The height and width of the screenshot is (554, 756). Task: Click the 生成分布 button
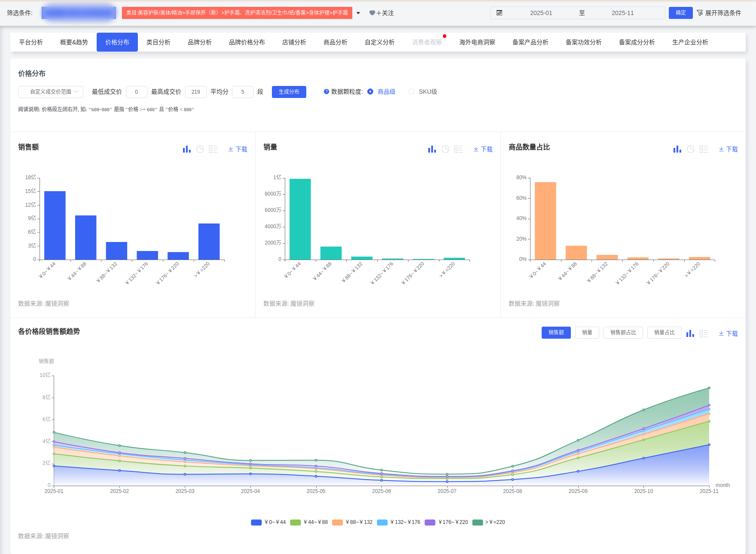(x=289, y=92)
